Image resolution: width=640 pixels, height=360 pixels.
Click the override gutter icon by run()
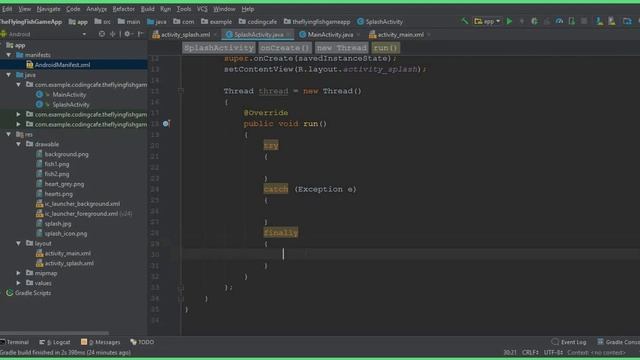pos(166,123)
